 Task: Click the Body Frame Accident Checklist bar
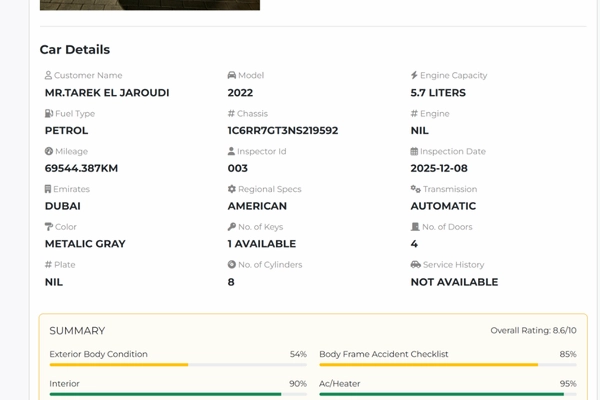(x=448, y=365)
